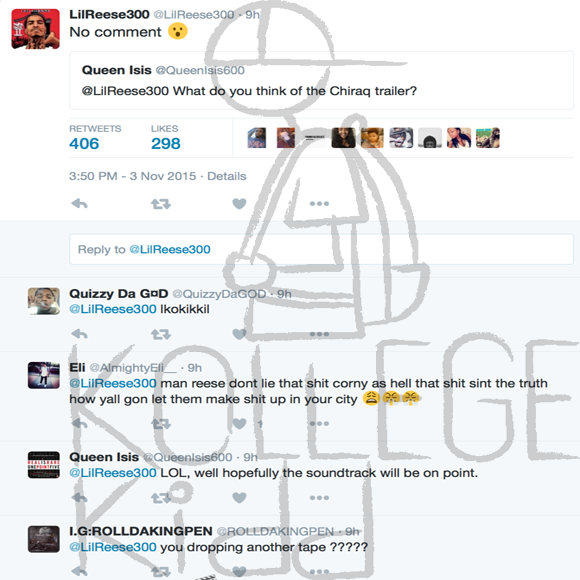Open more options on Eli's reply
The height and width of the screenshot is (580, 580).
[x=319, y=424]
